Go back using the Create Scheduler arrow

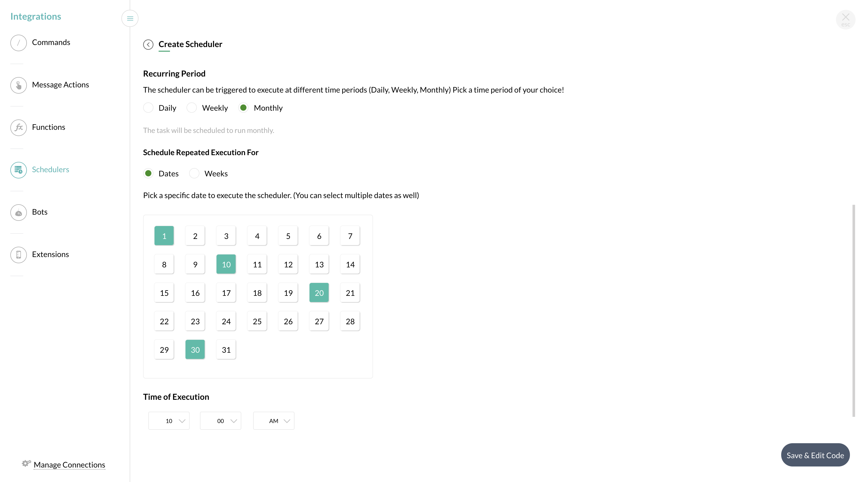pos(148,44)
